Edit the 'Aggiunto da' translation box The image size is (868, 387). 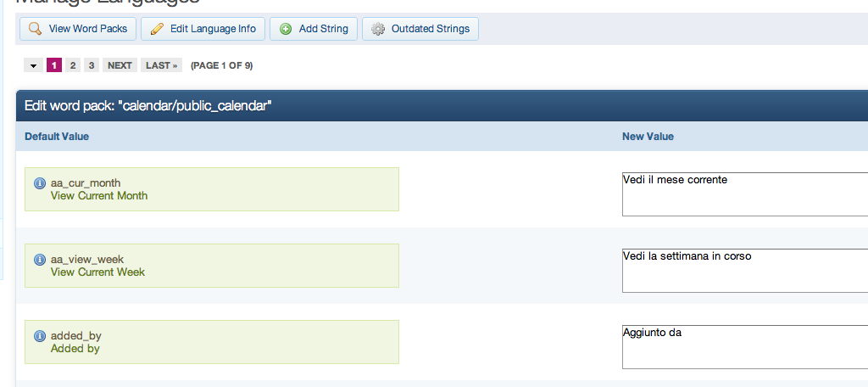(745, 347)
